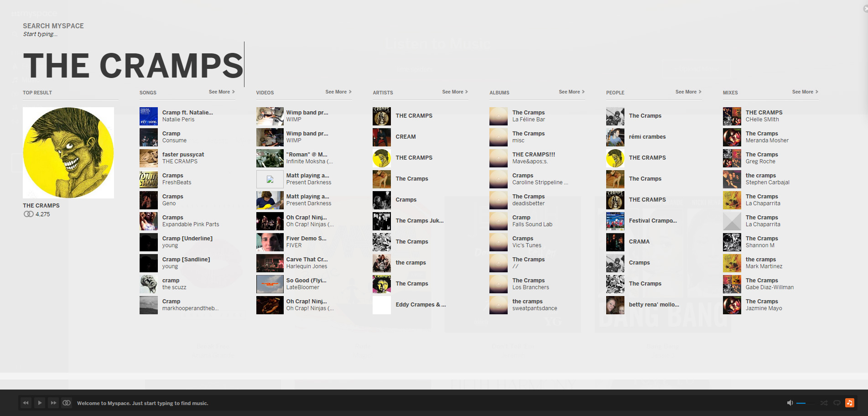
Task: Click broken image thumbnail for Matt playing video
Action: point(270,179)
